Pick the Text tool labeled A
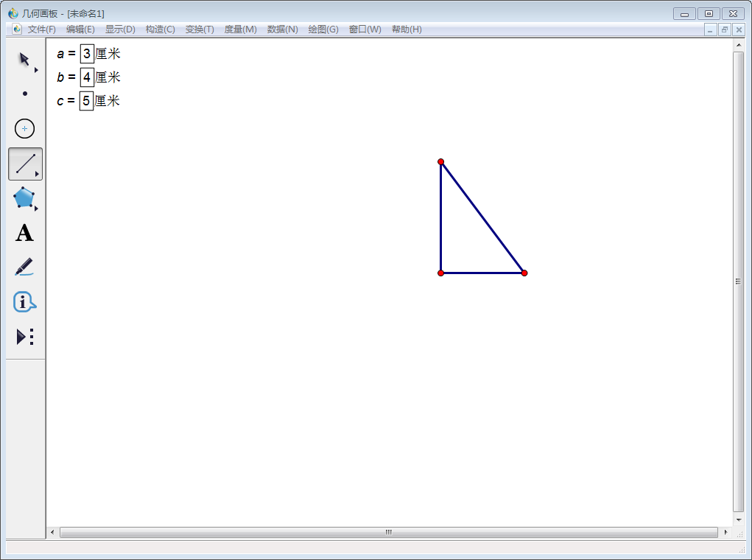The height and width of the screenshot is (560, 752). (x=24, y=233)
